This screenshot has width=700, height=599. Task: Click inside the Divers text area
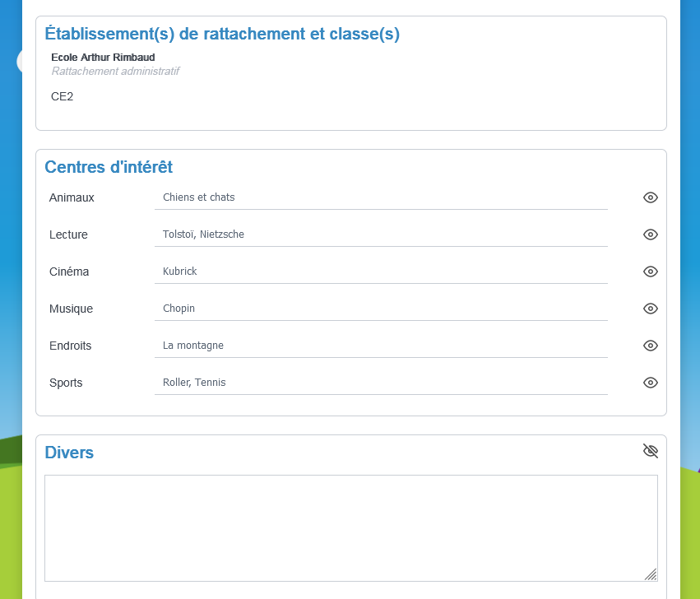[351, 528]
